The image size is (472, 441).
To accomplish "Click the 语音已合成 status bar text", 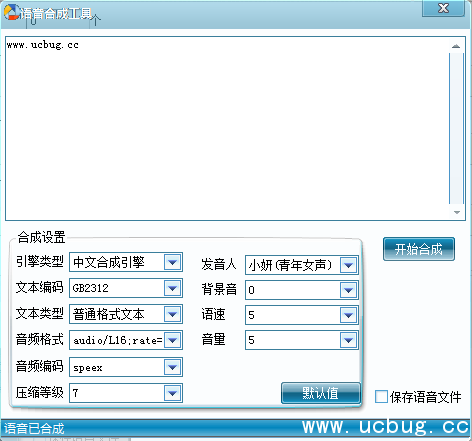I will coord(34,429).
